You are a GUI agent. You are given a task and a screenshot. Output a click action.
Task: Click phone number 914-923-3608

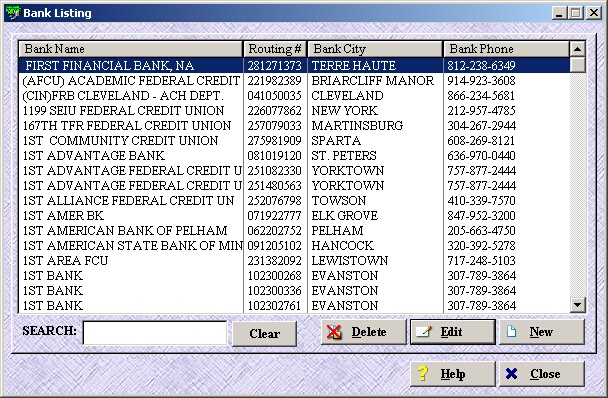482,80
